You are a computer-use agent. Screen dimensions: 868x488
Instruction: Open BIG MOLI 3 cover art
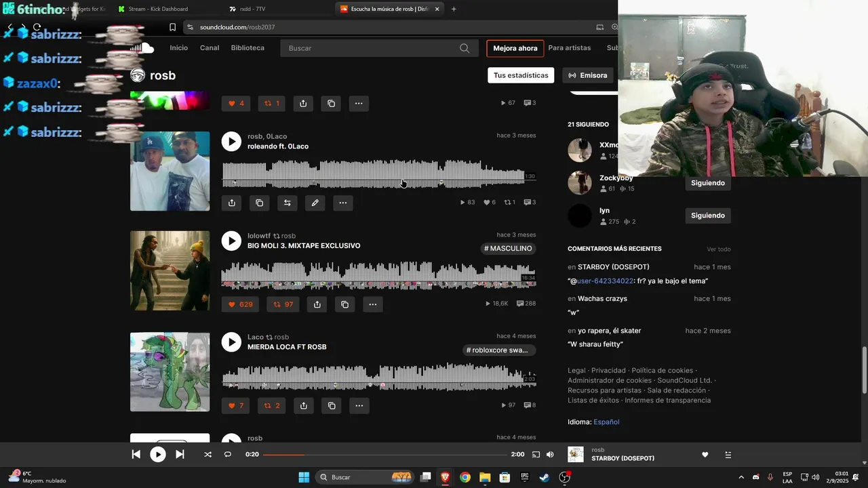(170, 270)
